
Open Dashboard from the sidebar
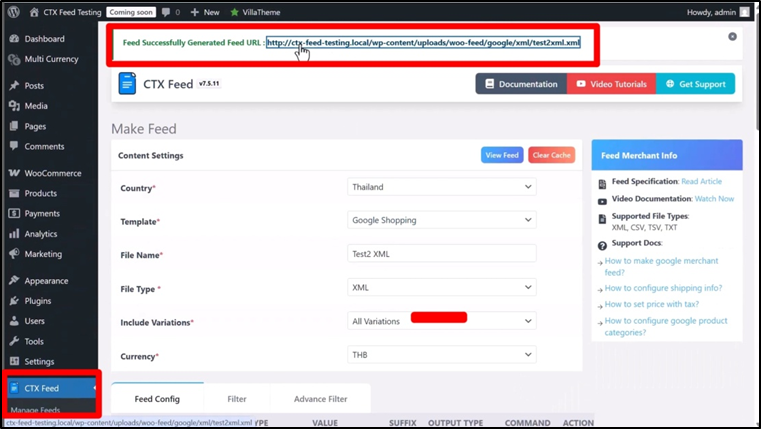pyautogui.click(x=44, y=39)
